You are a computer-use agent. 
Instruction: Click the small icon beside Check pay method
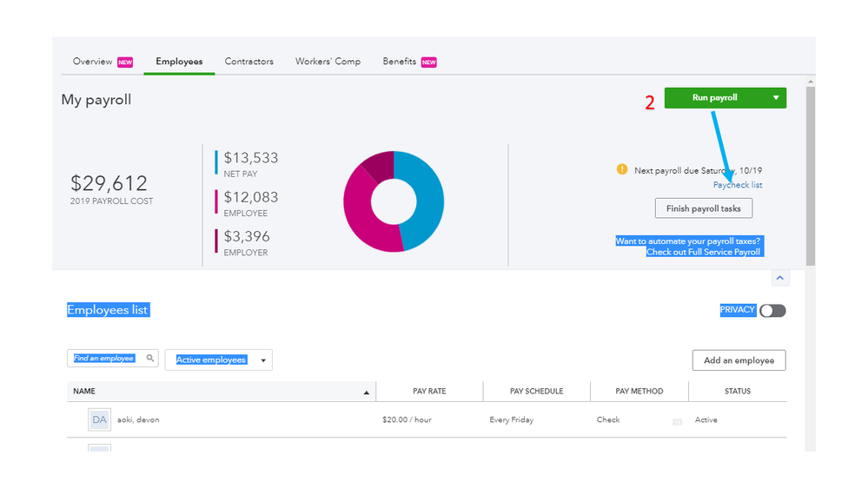pos(677,422)
